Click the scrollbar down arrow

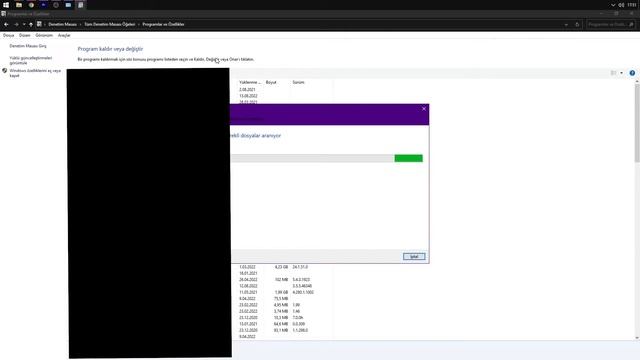[637, 338]
